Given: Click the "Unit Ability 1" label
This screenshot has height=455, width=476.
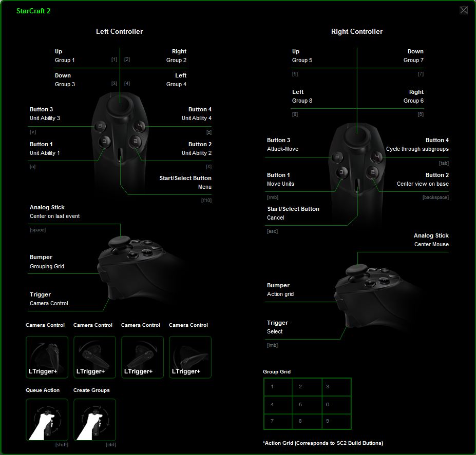Looking at the screenshot, I should [x=45, y=153].
